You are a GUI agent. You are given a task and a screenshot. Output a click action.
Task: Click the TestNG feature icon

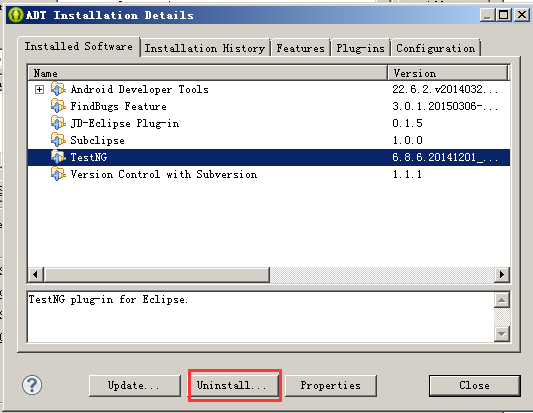(x=58, y=157)
